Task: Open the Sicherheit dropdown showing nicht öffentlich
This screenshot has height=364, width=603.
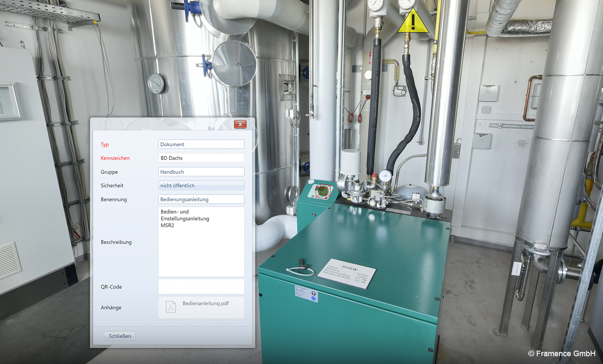Action: (x=201, y=186)
